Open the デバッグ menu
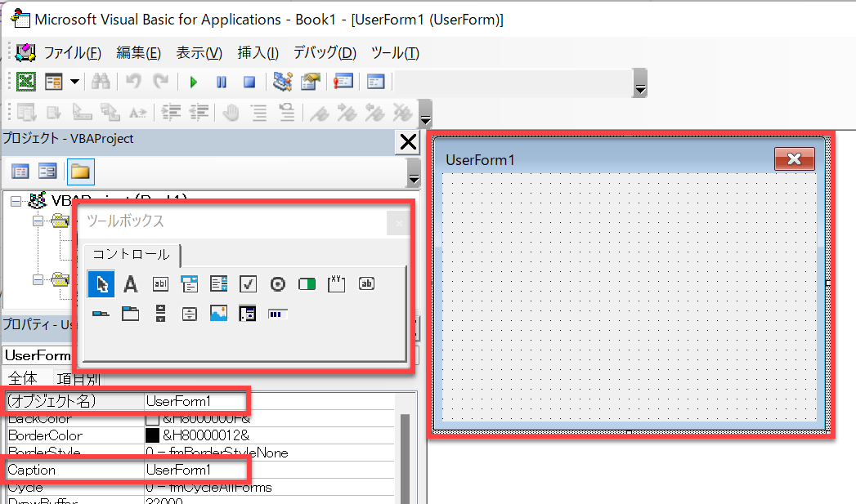Screen dimensions: 856x504 pos(325,53)
